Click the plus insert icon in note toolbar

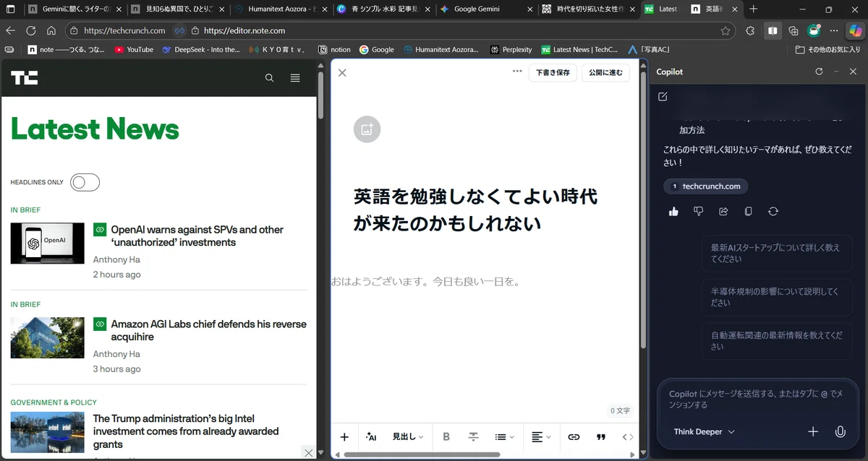pyautogui.click(x=344, y=436)
